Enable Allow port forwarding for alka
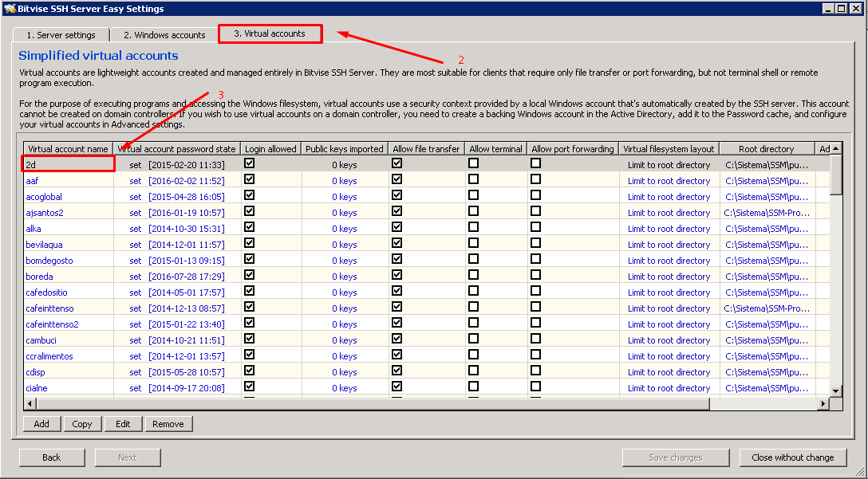 536,228
